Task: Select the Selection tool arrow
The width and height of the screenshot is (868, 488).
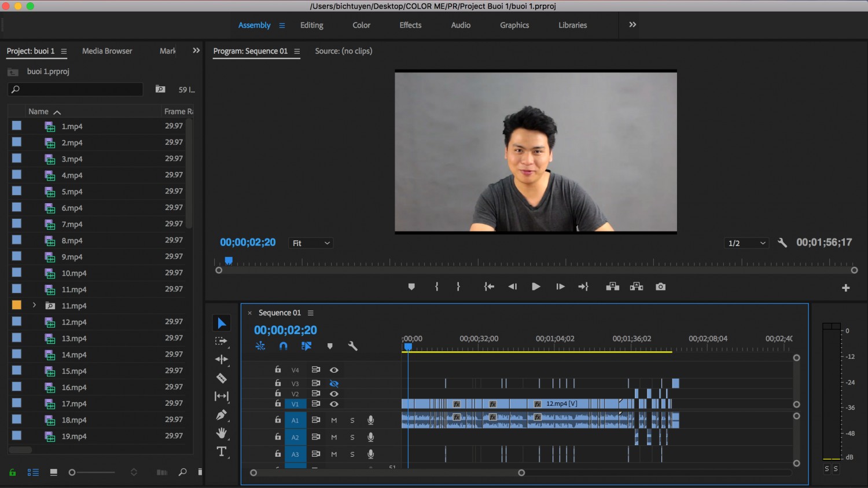Action: (222, 323)
